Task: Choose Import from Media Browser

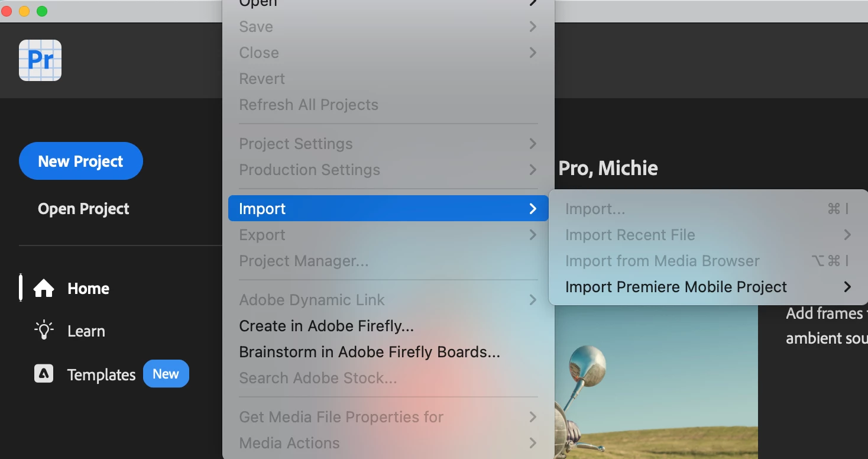Action: (x=708, y=261)
